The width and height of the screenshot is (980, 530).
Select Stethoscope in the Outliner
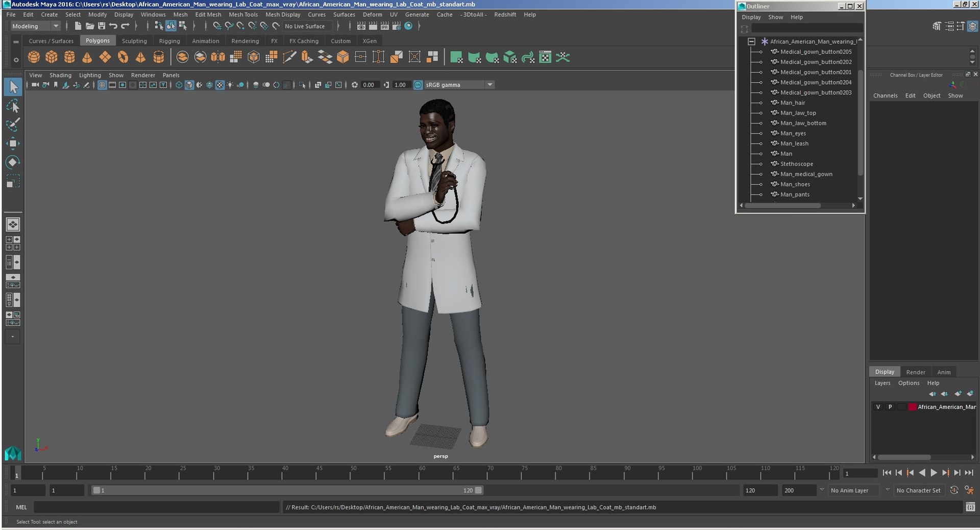tap(796, 164)
